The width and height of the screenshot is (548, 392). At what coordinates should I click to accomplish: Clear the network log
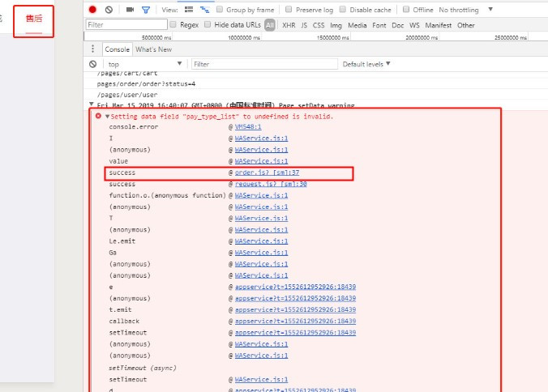click(108, 10)
